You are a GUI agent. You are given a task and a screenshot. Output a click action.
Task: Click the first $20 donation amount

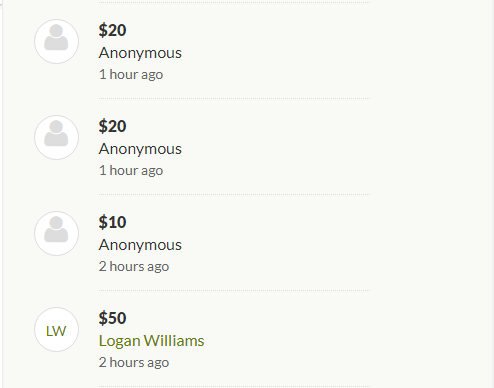112,30
